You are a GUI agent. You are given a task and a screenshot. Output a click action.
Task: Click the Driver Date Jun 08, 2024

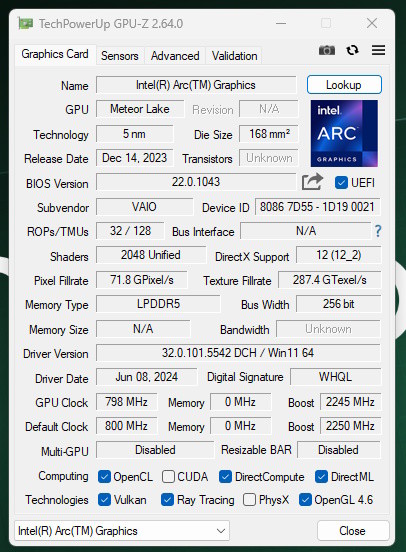[x=147, y=377]
